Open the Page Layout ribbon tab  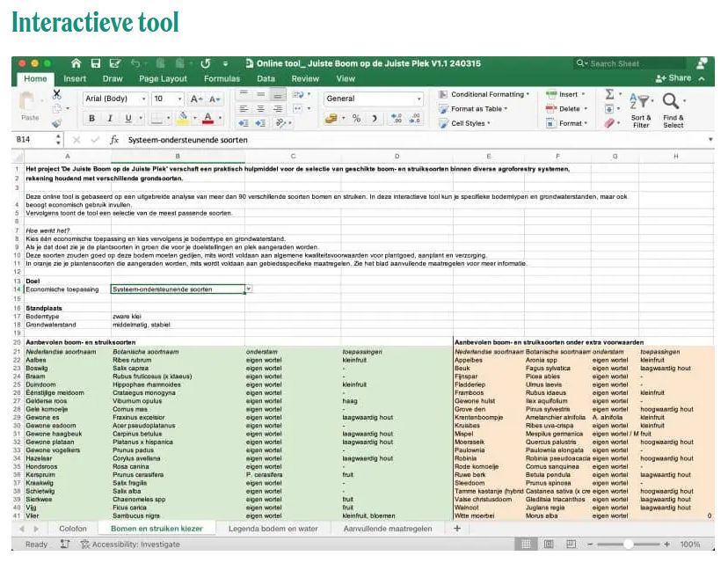click(163, 78)
